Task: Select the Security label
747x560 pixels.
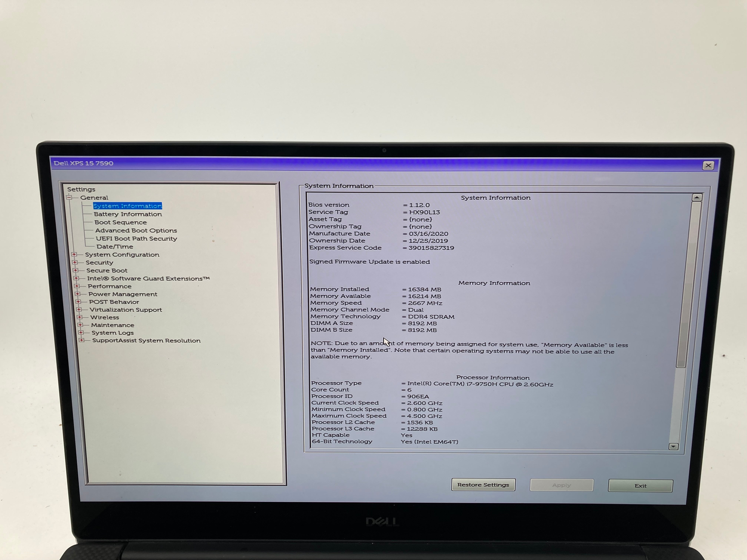Action: pos(99,263)
